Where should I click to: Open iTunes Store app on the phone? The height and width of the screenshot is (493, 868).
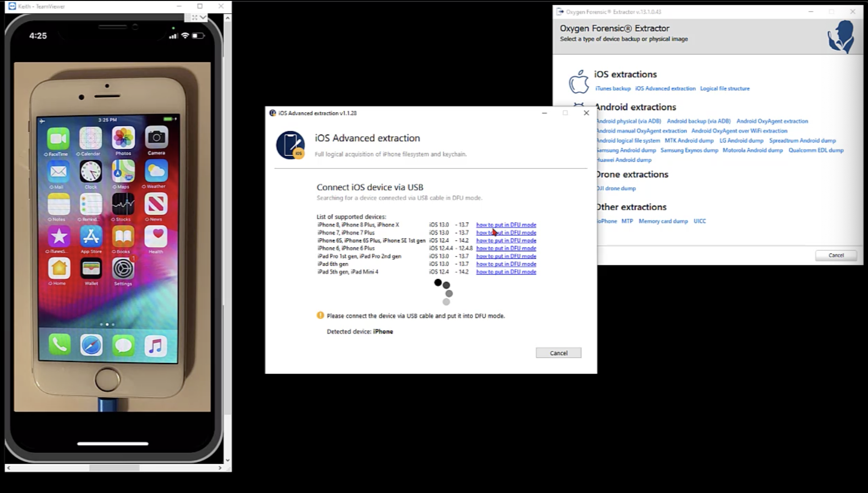tap(59, 237)
